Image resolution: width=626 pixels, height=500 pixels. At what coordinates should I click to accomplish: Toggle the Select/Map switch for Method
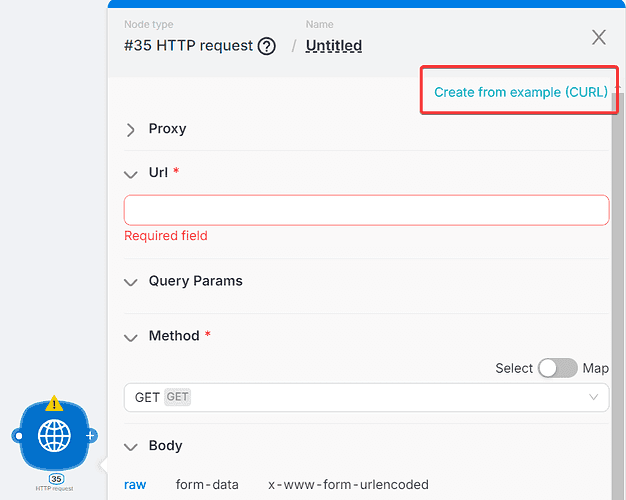557,368
